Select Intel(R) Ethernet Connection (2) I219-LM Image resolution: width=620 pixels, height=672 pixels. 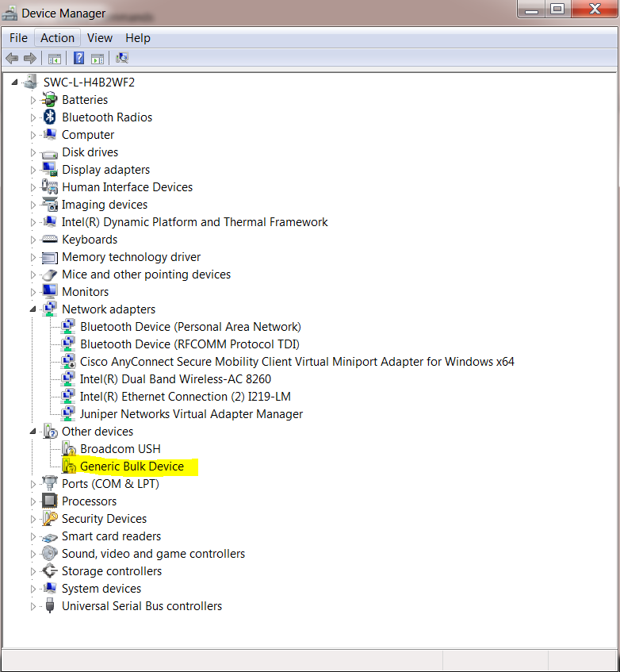[185, 397]
